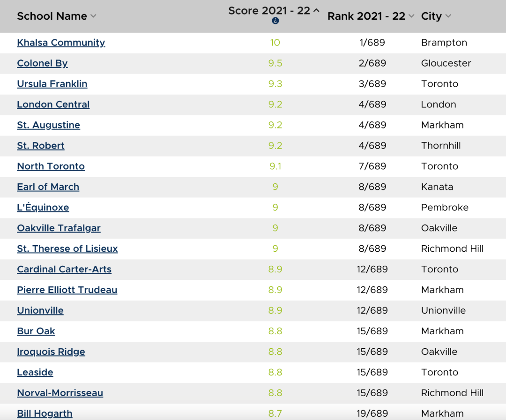This screenshot has width=506, height=420.
Task: Select rank 7/689 cell
Action: pos(372,166)
